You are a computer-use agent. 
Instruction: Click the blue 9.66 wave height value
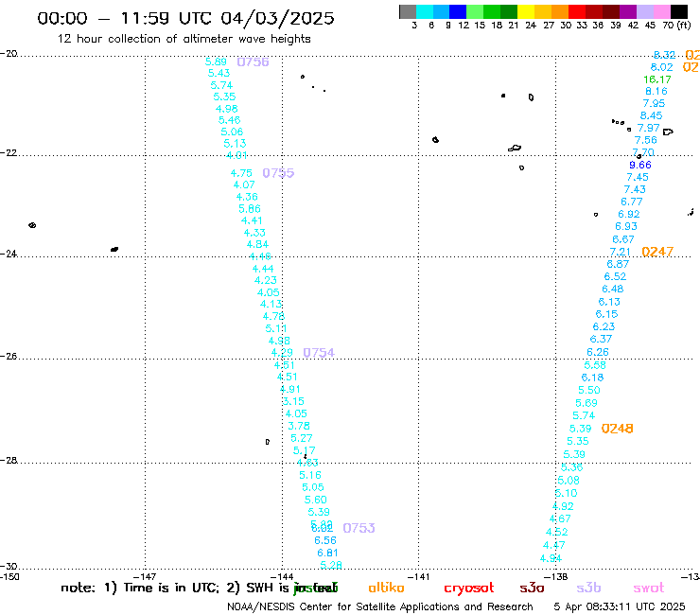click(x=640, y=165)
